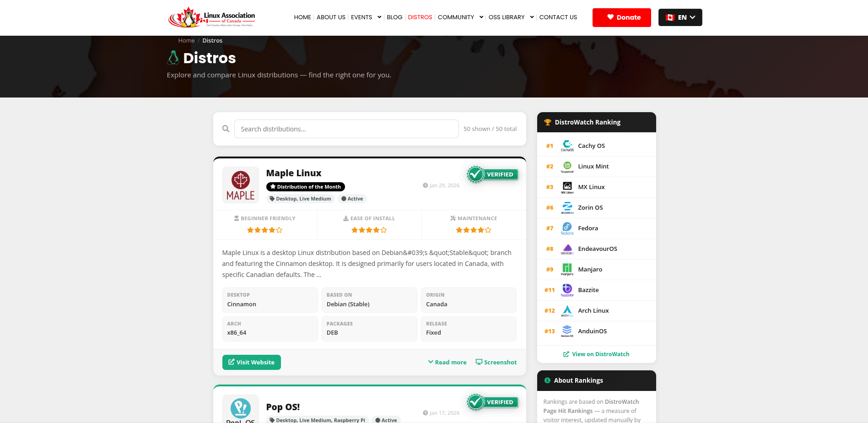Screen dimensions: 868x423
Task: Open the EN language dropdown
Action: pyautogui.click(x=680, y=17)
